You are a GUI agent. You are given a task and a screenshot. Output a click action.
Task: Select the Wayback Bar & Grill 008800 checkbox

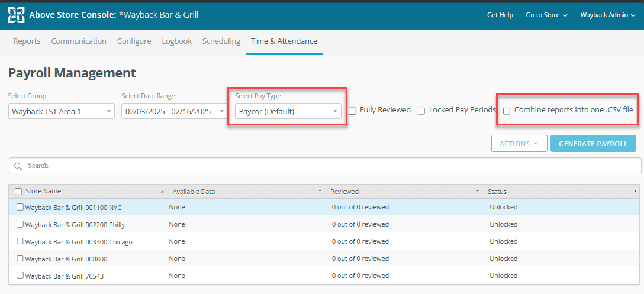[x=20, y=259]
